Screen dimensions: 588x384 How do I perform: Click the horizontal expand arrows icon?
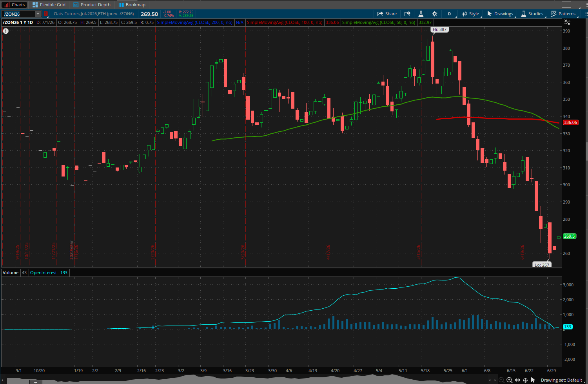(x=517, y=380)
